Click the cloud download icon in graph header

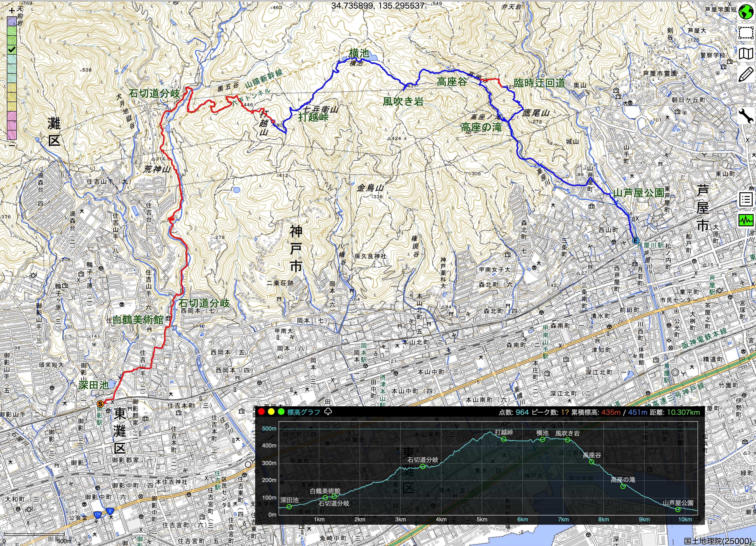point(328,412)
